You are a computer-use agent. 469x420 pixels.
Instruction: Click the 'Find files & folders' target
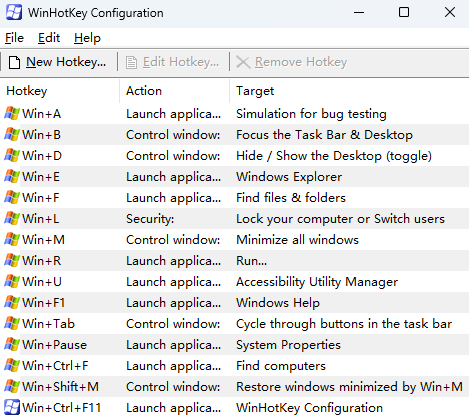pos(291,198)
